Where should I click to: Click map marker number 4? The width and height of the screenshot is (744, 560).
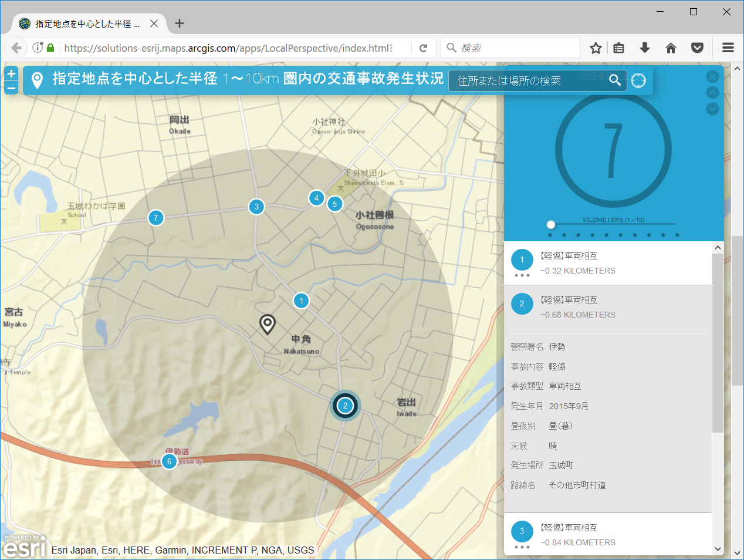coord(316,198)
